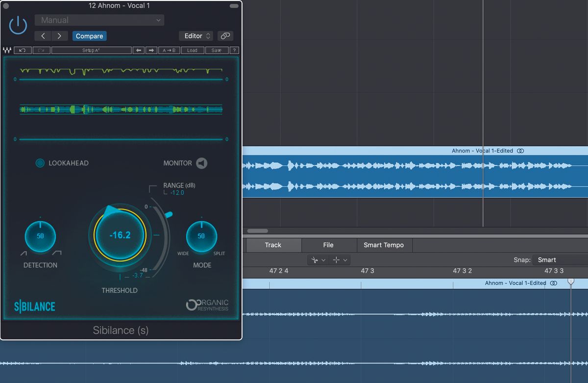The width and height of the screenshot is (588, 383).
Task: Click the undo arrow in the WaveSystem toolbar
Action: click(22, 50)
